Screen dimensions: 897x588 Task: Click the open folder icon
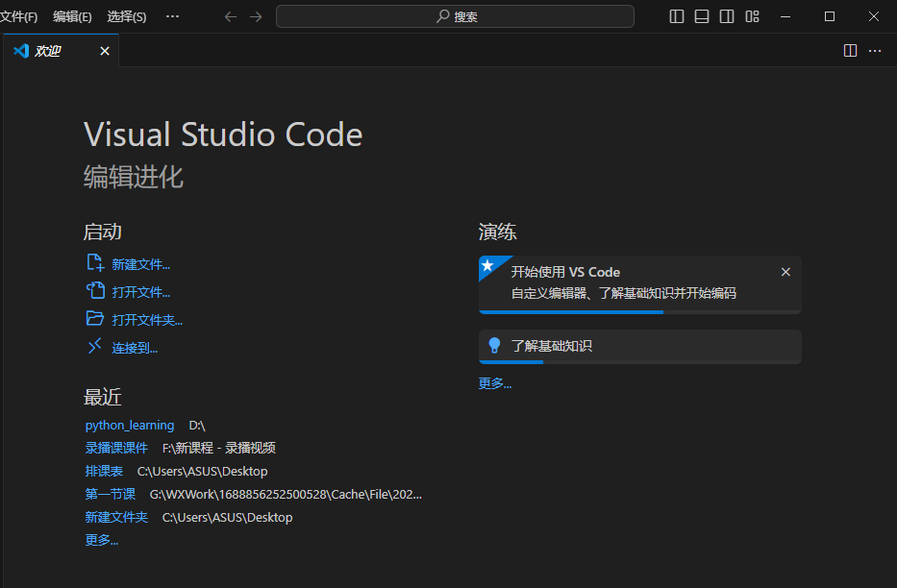(x=95, y=318)
